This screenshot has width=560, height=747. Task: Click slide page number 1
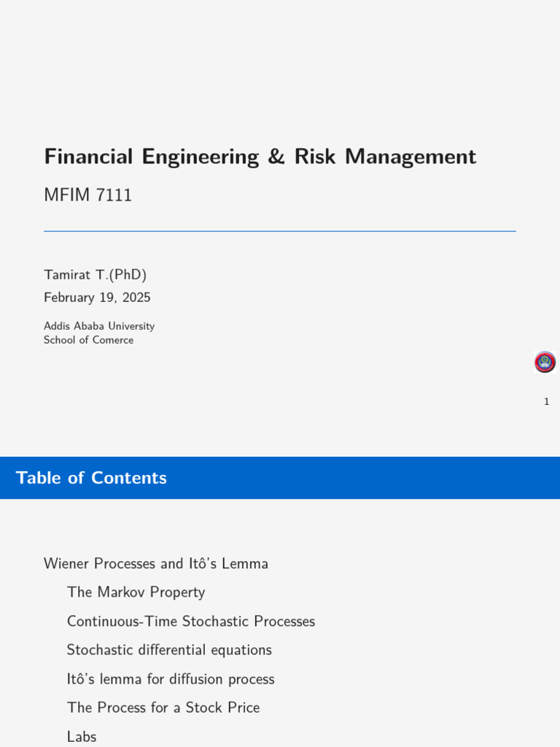[546, 402]
